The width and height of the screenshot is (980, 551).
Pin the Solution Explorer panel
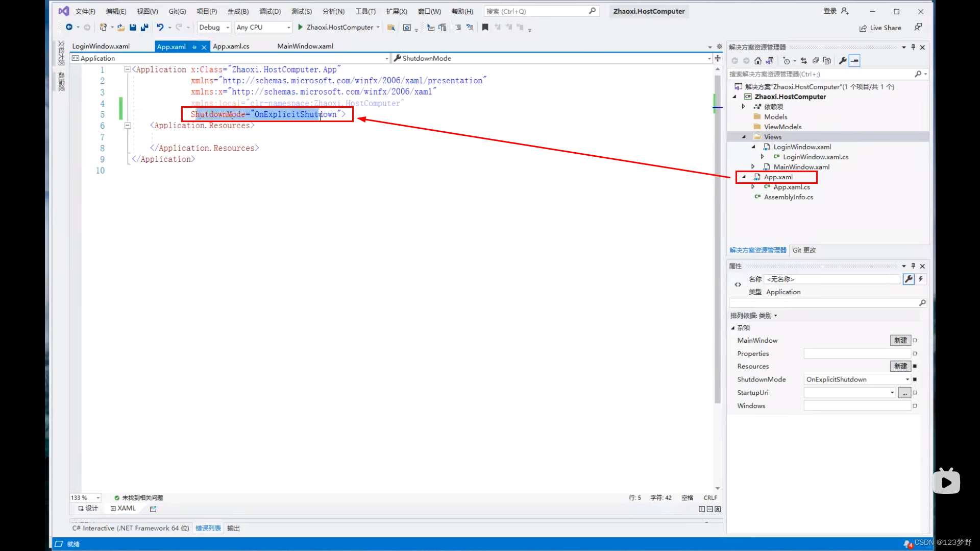[x=913, y=47]
